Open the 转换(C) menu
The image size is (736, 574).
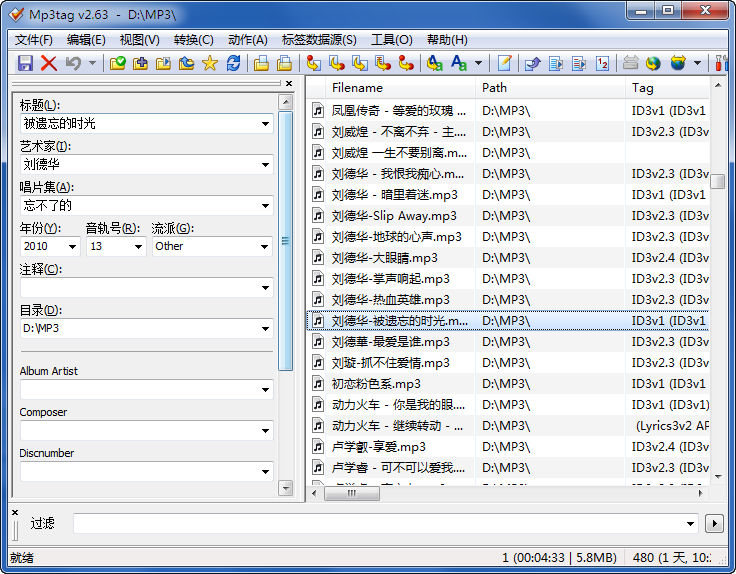pos(193,40)
